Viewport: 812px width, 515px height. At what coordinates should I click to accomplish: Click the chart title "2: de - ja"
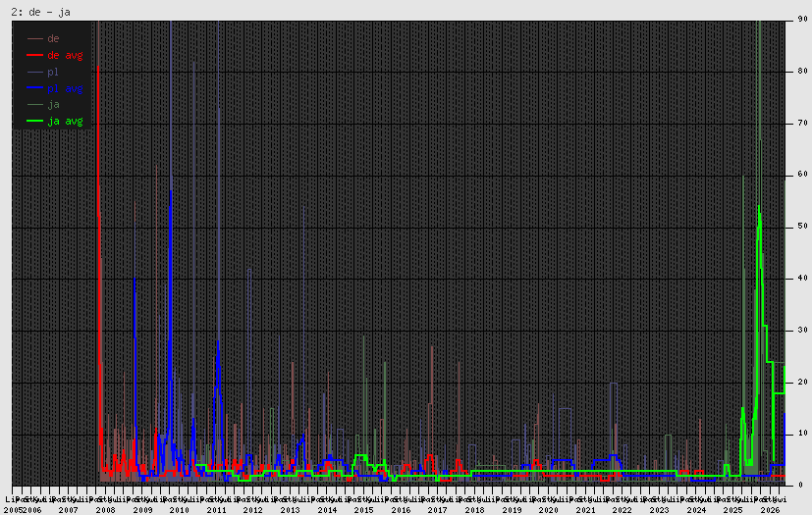40,12
